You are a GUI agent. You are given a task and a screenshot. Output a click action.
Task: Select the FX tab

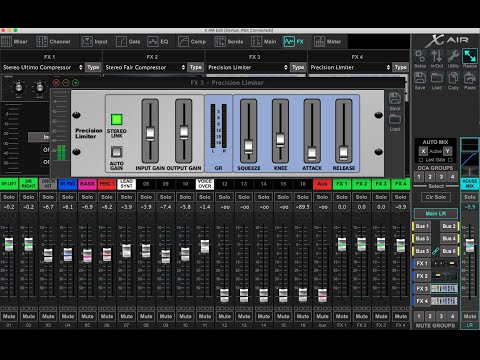pyautogui.click(x=294, y=42)
